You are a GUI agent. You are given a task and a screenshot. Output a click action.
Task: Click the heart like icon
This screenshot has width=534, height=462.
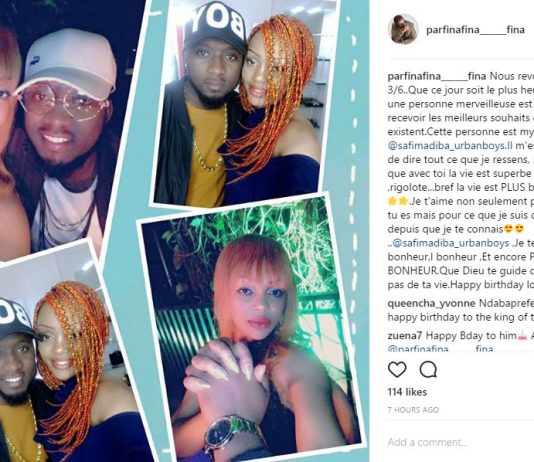[397, 369]
